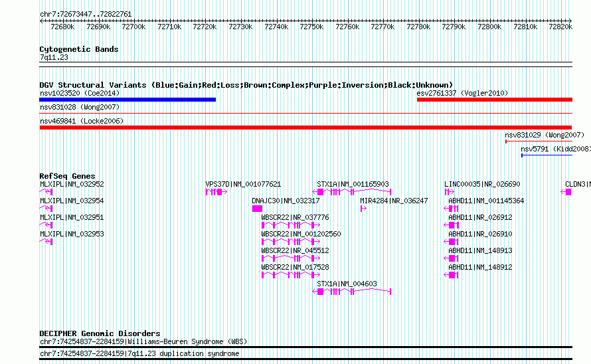591x364 pixels.
Task: Click the WBSCR22|NR_045512 transcript label
Action: point(295,251)
